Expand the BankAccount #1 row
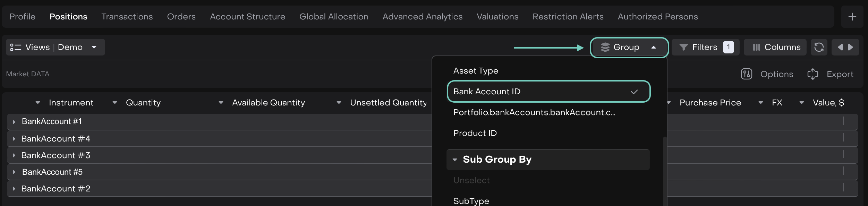868x206 pixels. [x=14, y=122]
